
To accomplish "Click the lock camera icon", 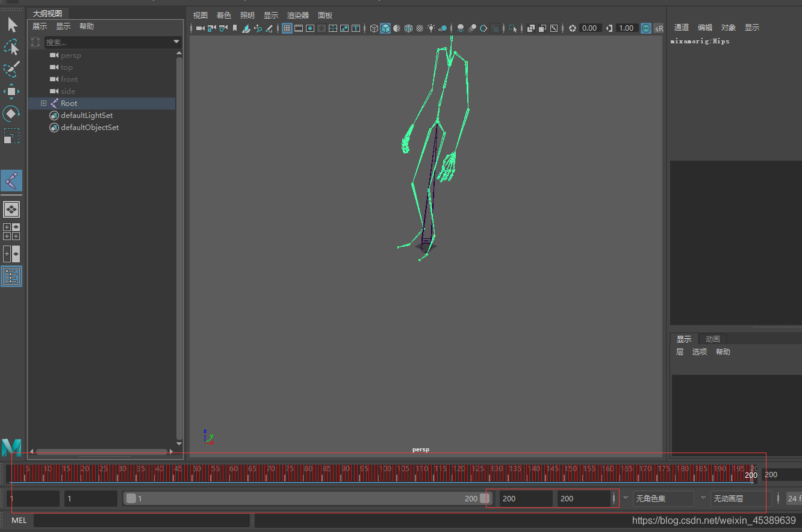I will pos(211,28).
